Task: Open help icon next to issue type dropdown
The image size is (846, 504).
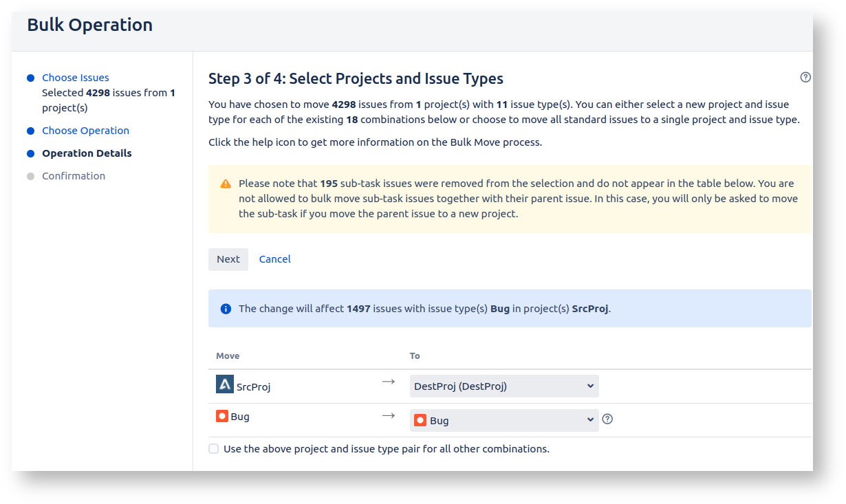Action: tap(607, 419)
